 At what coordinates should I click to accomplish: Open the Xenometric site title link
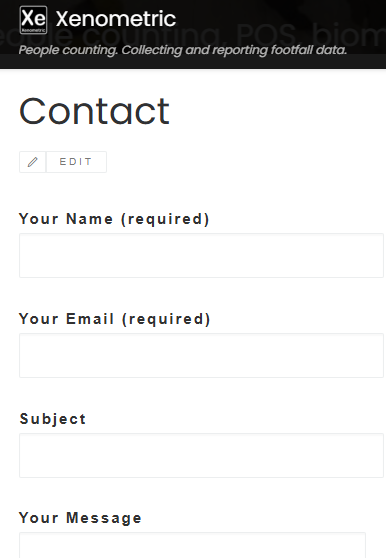click(x=116, y=19)
